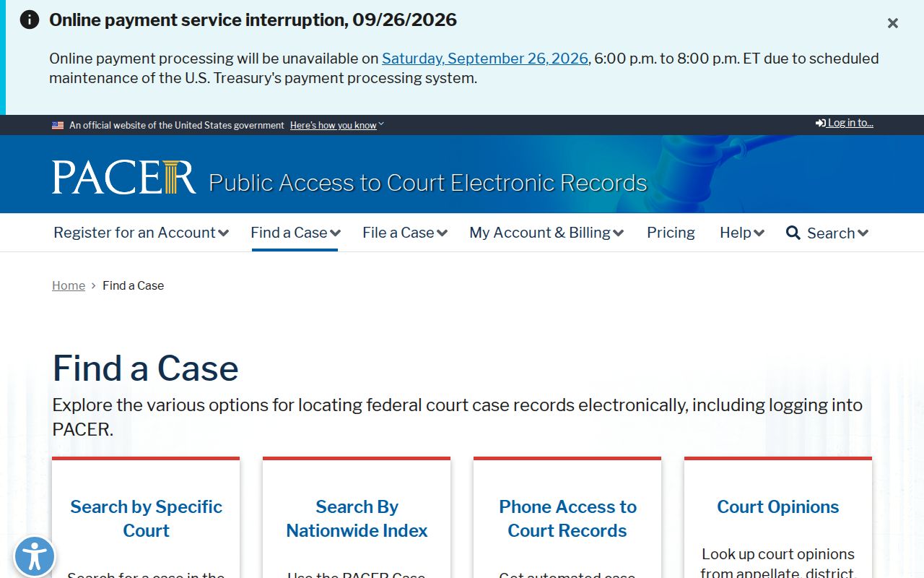Click the Find a Case page heading
This screenshot has width=924, height=578.
145,368
